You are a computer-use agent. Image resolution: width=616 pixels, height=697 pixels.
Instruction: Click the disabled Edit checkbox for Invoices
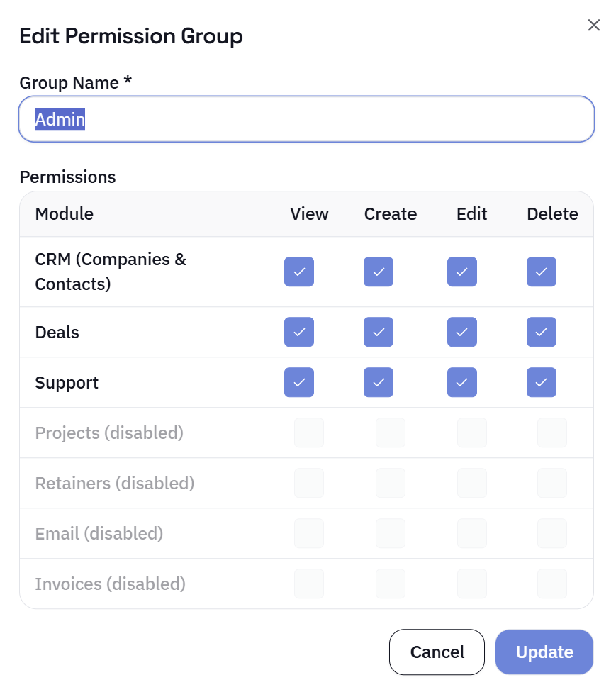point(471,584)
